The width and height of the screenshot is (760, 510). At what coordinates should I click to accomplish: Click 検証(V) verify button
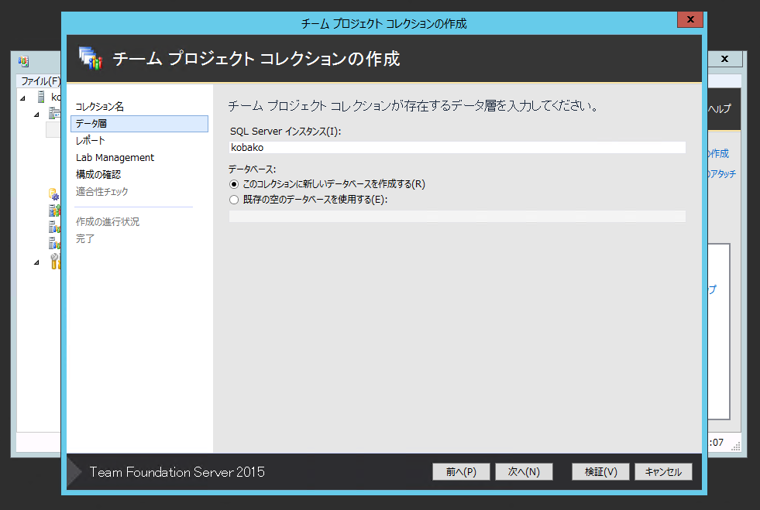click(x=601, y=472)
